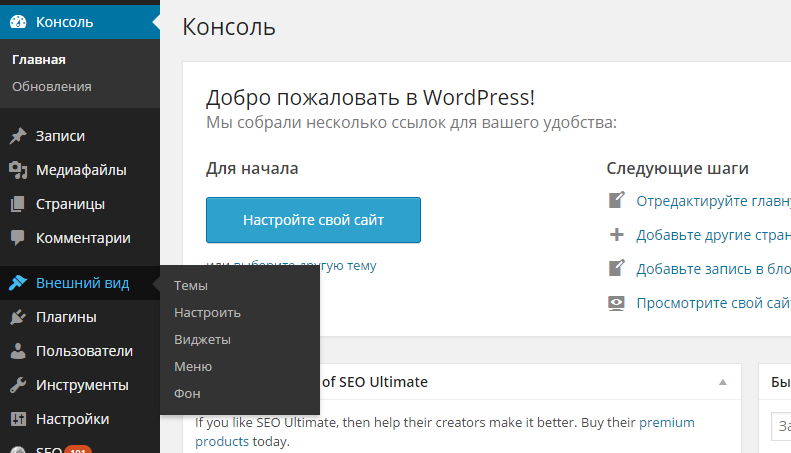This screenshot has width=791, height=453.
Task: Click the Комментарии speech bubble icon
Action: point(18,238)
